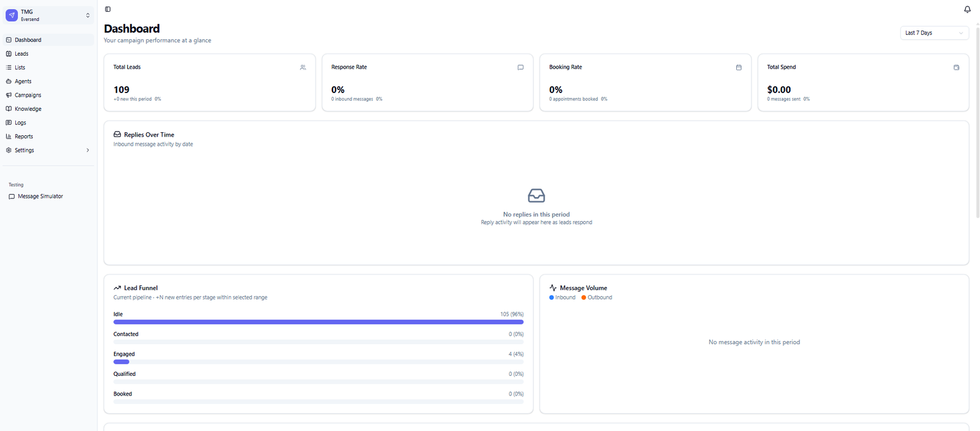Select the Agents menu item

[x=48, y=81]
